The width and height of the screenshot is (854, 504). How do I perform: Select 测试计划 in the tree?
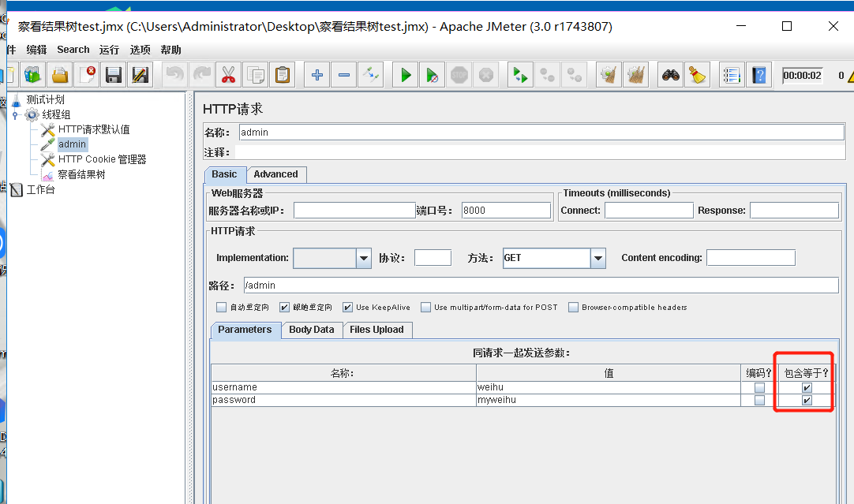[x=45, y=99]
